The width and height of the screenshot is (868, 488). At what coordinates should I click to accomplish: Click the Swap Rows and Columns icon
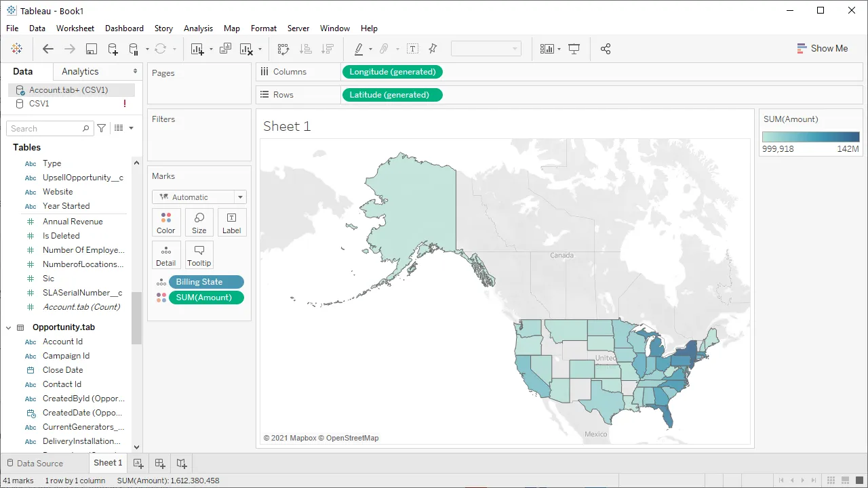283,49
